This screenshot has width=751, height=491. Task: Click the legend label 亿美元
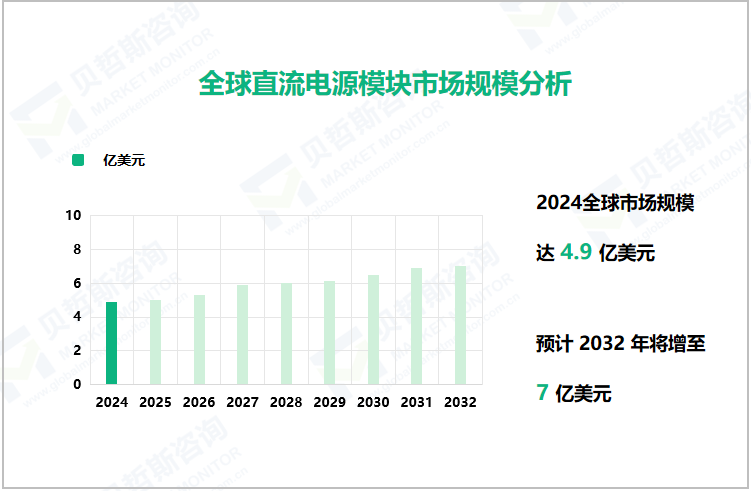pos(124,160)
